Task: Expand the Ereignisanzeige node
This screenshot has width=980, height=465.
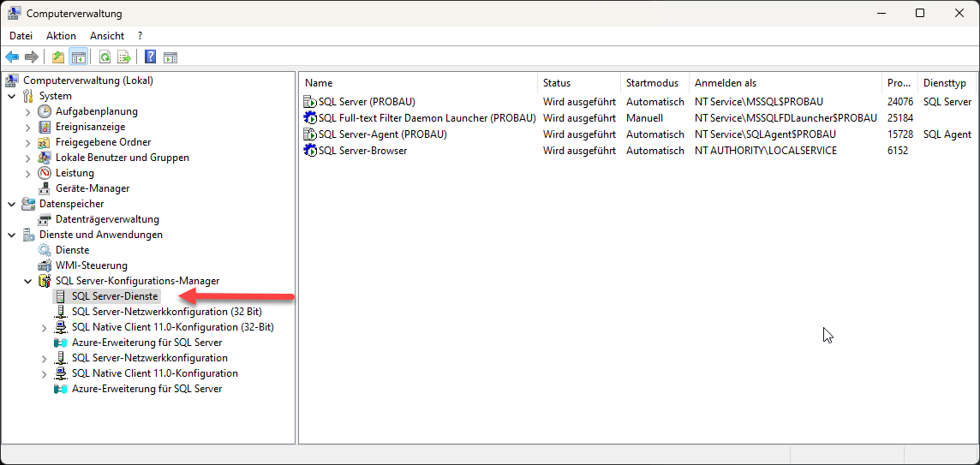Action: click(27, 127)
